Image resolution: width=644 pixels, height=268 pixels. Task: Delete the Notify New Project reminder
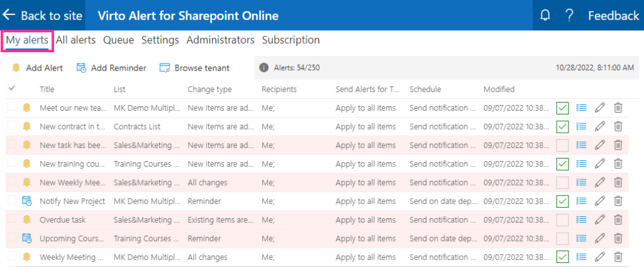tap(618, 201)
